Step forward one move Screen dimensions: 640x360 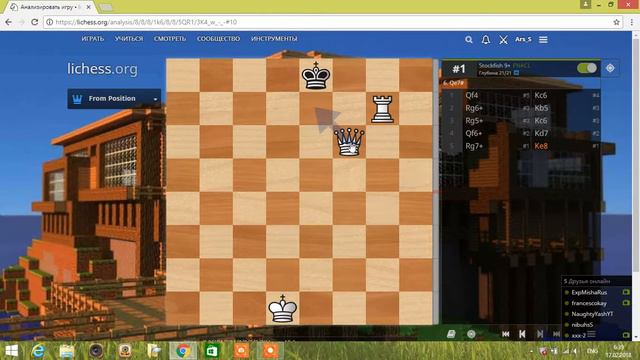point(540,334)
